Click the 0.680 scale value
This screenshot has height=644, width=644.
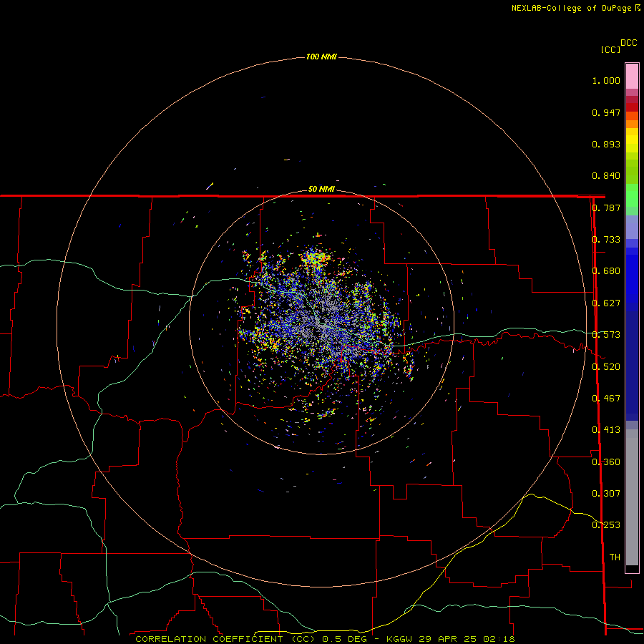pyautogui.click(x=606, y=271)
